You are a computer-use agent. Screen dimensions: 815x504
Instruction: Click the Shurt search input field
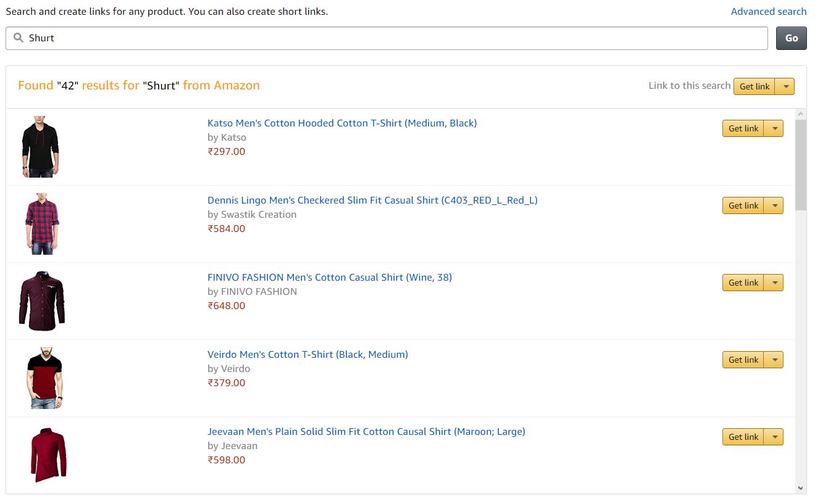point(387,38)
